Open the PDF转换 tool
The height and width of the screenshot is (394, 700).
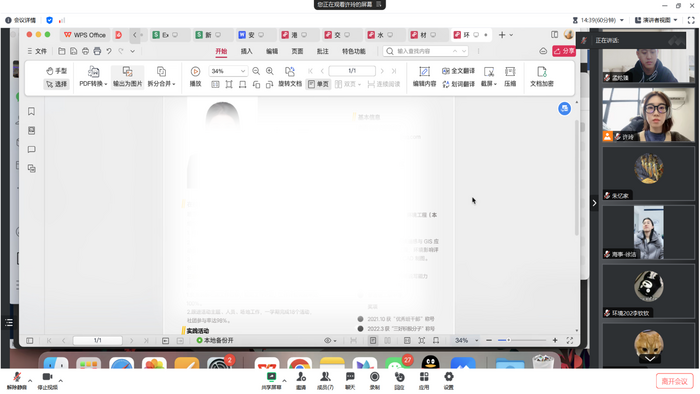pos(93,76)
